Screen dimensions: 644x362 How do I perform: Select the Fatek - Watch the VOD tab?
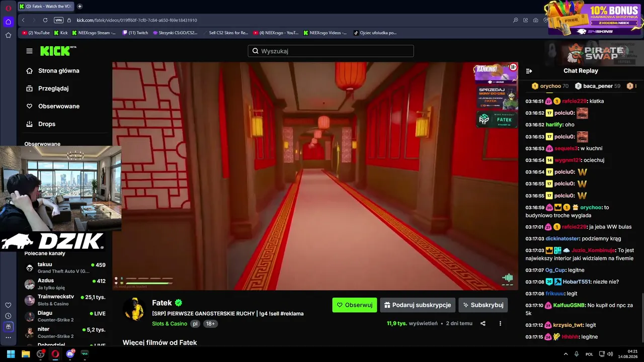[x=46, y=7]
